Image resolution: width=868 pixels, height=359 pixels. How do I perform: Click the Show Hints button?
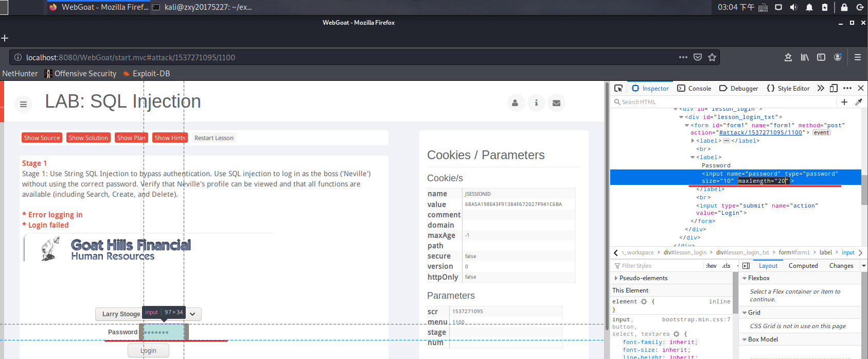click(x=170, y=138)
